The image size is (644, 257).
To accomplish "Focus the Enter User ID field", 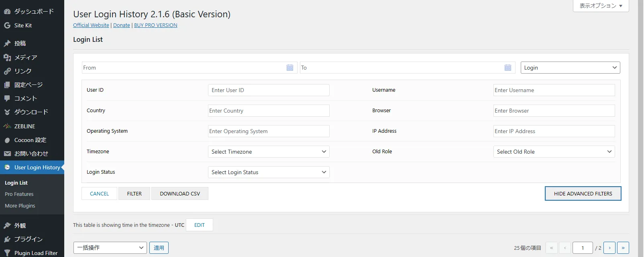I will click(x=269, y=90).
